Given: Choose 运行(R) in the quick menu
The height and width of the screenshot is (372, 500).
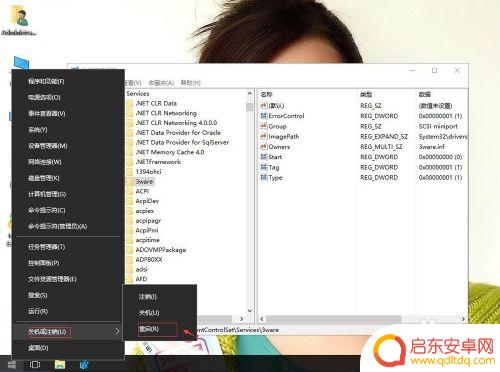Looking at the screenshot, I should [68, 311].
